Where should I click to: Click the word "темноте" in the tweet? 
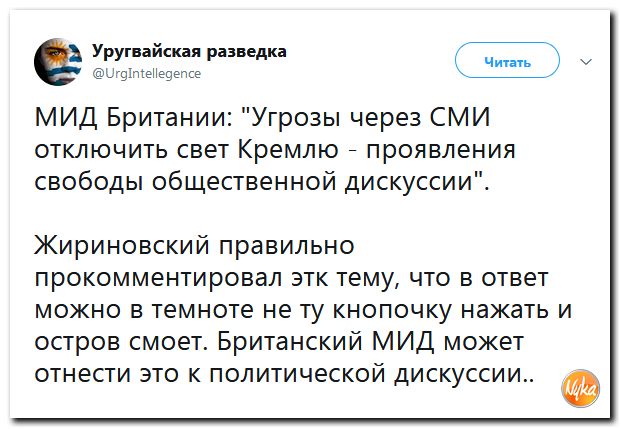point(203,310)
